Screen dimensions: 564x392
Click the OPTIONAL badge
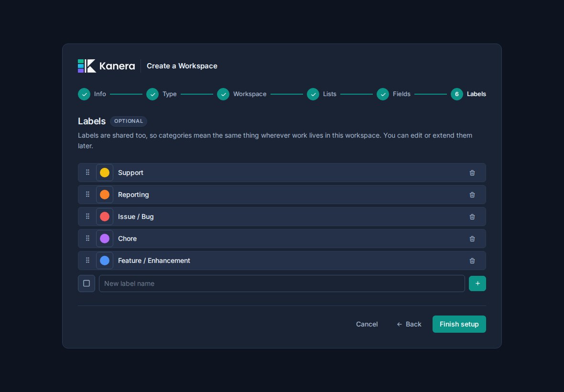coord(129,121)
